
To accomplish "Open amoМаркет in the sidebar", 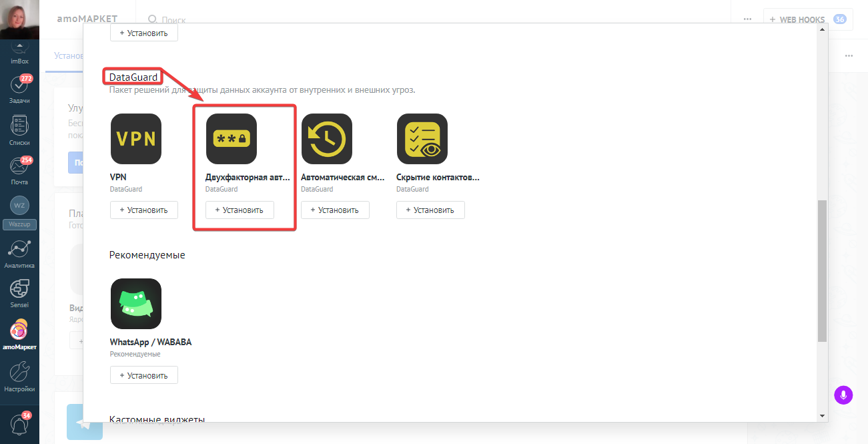I will [19, 336].
